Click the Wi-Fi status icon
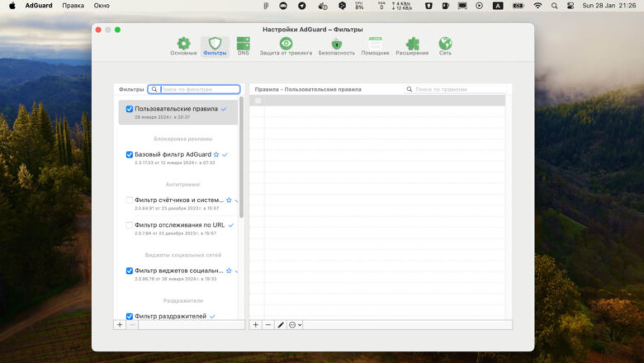The width and height of the screenshot is (644, 363). 537,6
